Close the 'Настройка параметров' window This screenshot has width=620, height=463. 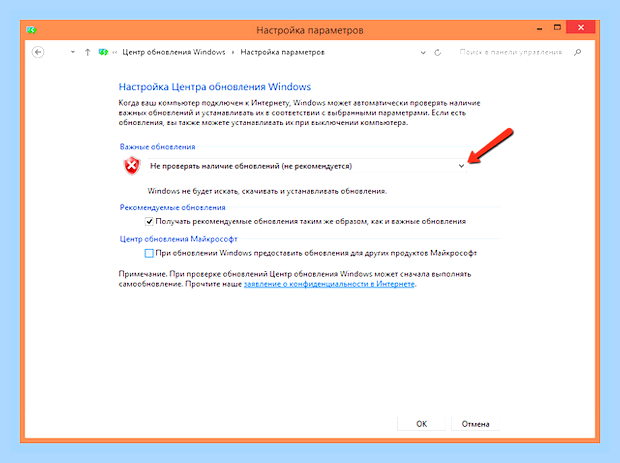(x=581, y=27)
